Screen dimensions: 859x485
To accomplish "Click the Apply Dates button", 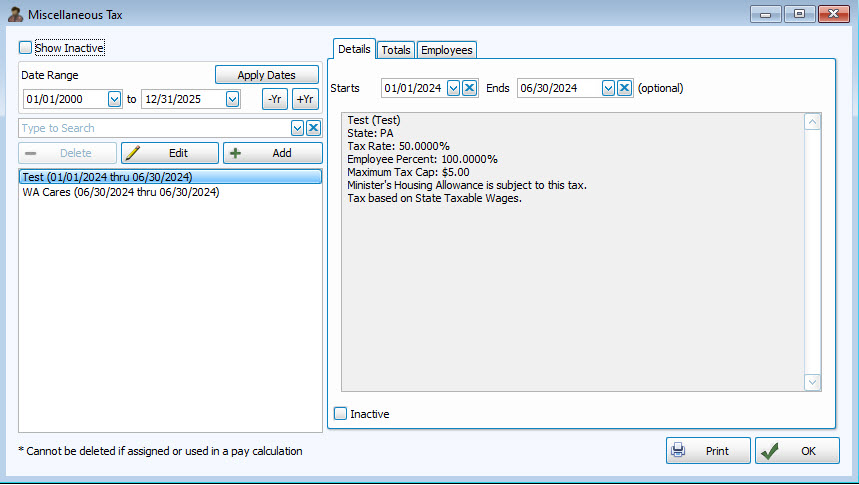I will point(266,75).
